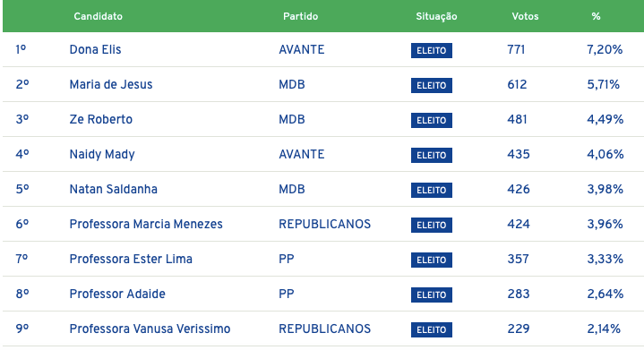Viewport: 644px width, 350px height.
Task: Open candidate Dona Elis
Action: [x=95, y=49]
